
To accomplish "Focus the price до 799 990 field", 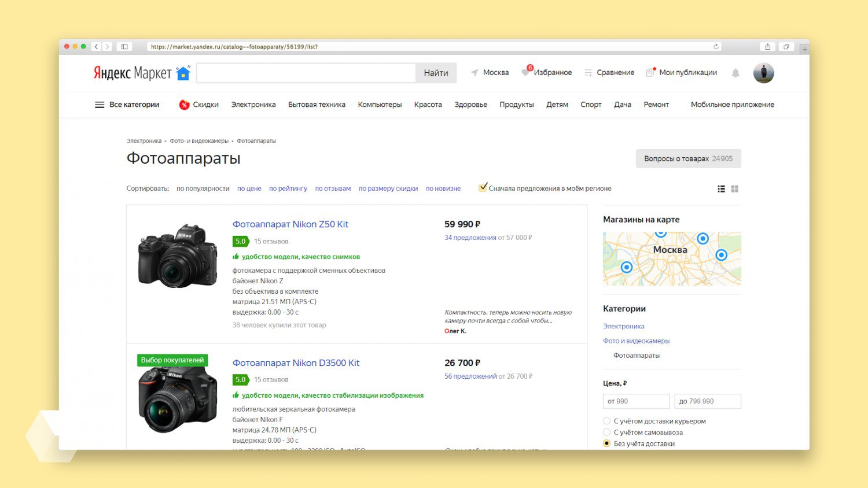I will tap(708, 401).
